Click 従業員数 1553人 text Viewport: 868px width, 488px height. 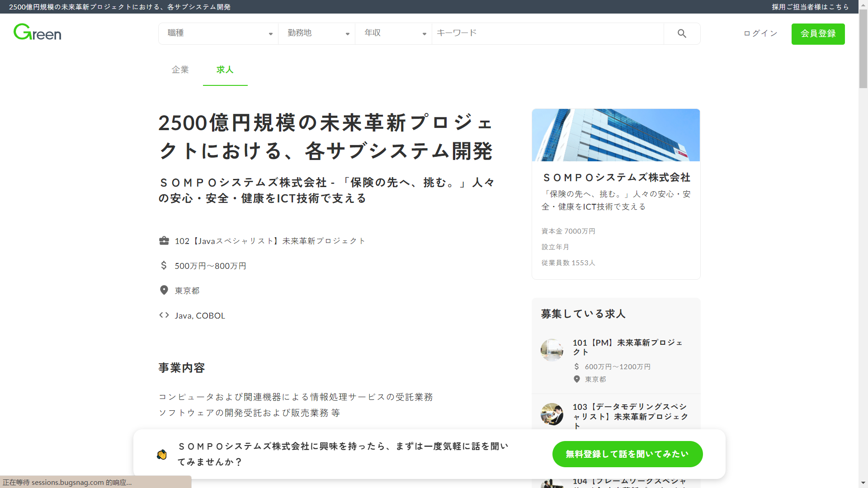point(568,263)
